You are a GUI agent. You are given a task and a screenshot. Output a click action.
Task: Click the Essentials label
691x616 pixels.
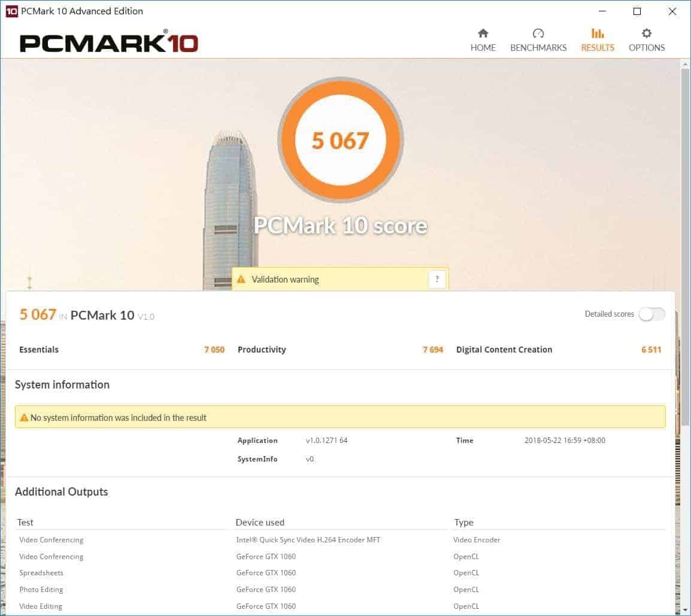tap(39, 350)
